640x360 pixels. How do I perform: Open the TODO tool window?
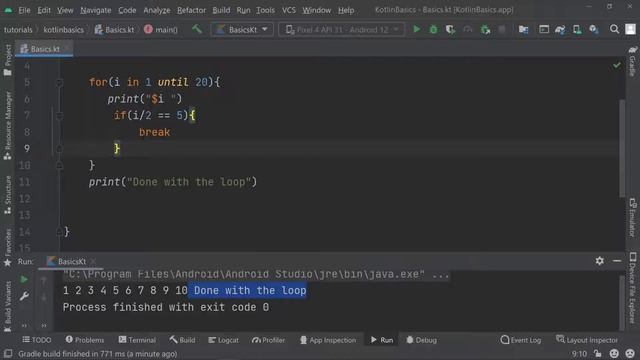(37, 340)
